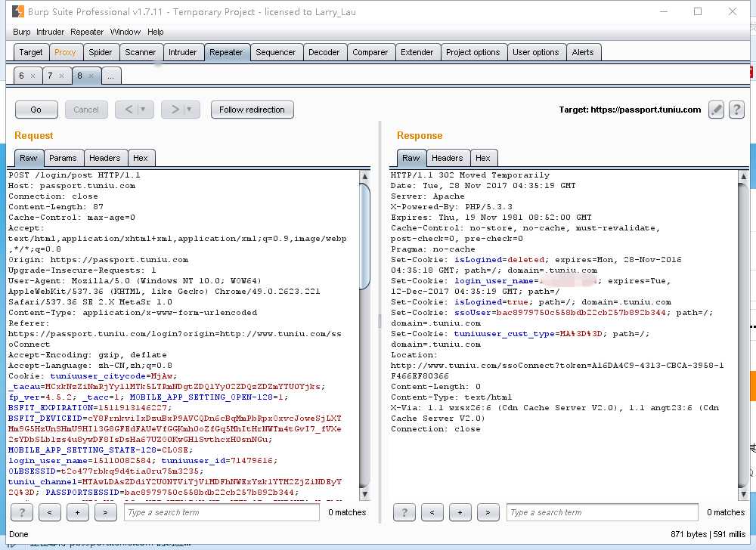Viewport: 756px width, 550px height.
Task: Add new Repeater tab with ellipsis
Action: coord(111,76)
